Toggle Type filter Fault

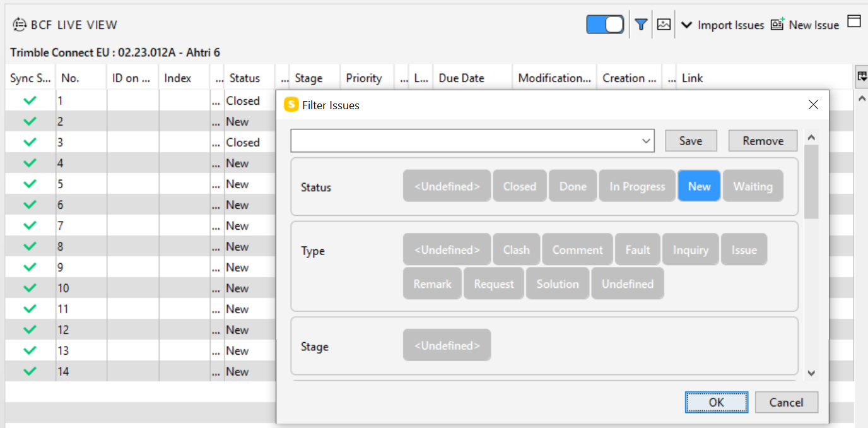click(x=638, y=250)
